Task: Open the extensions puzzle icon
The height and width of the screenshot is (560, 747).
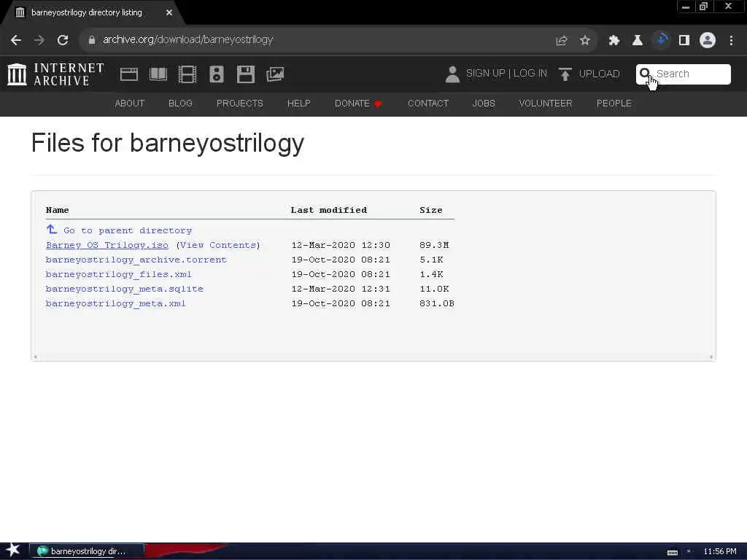Action: click(614, 40)
